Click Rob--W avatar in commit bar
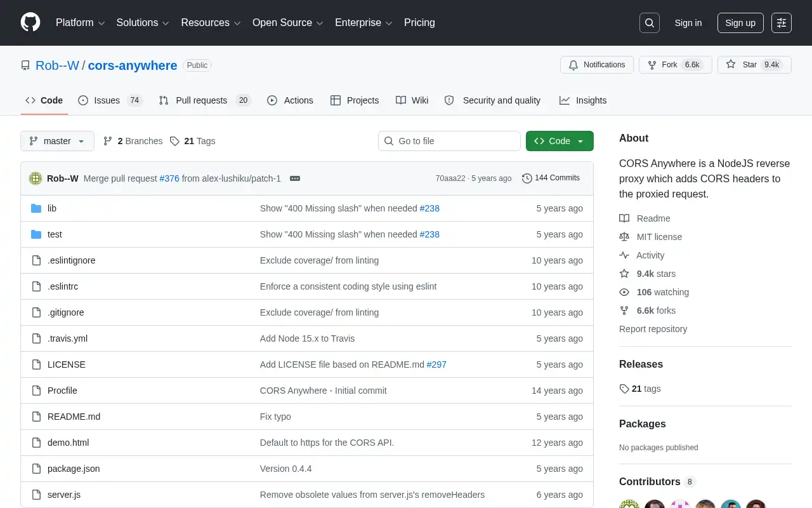 [36, 178]
